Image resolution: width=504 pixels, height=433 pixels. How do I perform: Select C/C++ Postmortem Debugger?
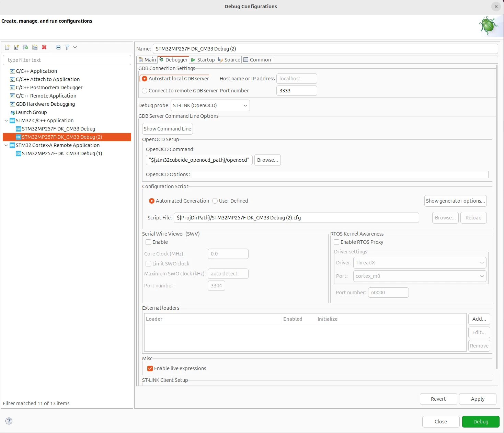(x=49, y=88)
